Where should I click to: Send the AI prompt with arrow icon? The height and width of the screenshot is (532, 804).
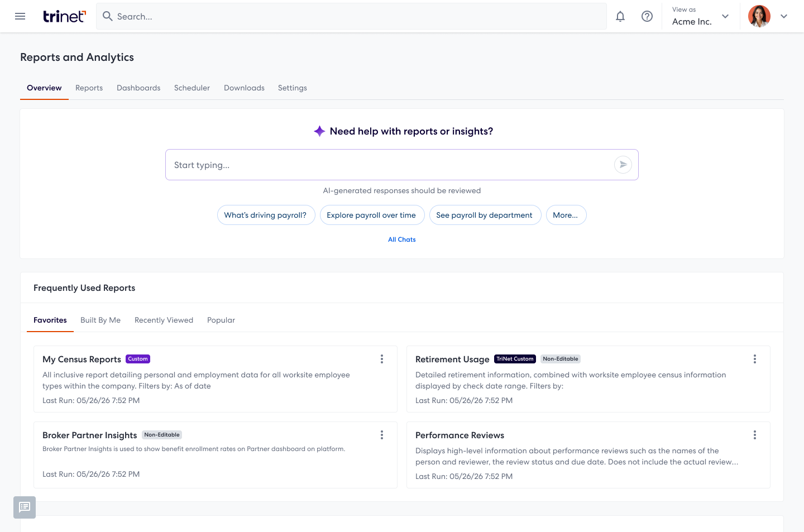pyautogui.click(x=623, y=165)
